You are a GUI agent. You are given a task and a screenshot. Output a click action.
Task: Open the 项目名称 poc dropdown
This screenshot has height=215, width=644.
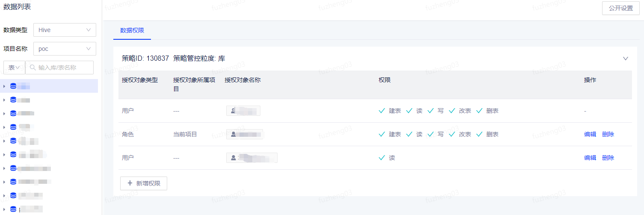pyautogui.click(x=65, y=49)
